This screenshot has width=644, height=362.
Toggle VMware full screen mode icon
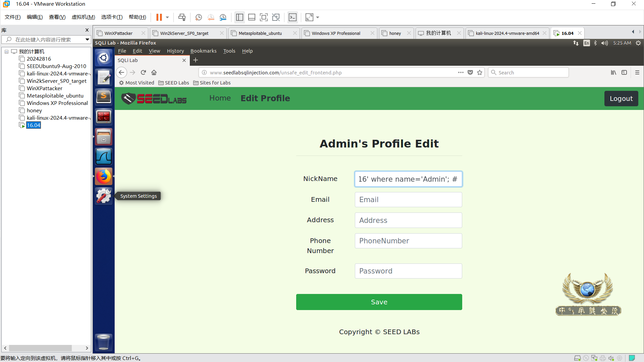(264, 17)
